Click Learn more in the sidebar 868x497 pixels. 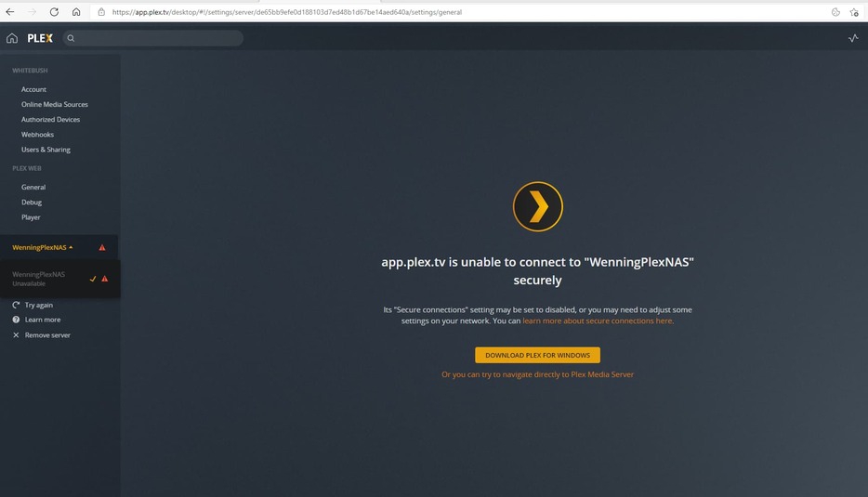(43, 320)
